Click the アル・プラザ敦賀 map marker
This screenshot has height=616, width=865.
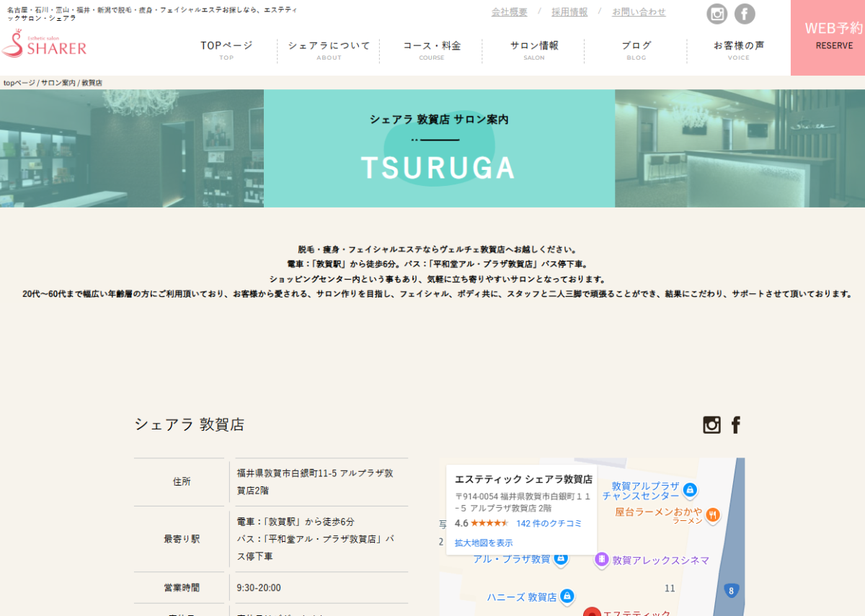(561, 558)
